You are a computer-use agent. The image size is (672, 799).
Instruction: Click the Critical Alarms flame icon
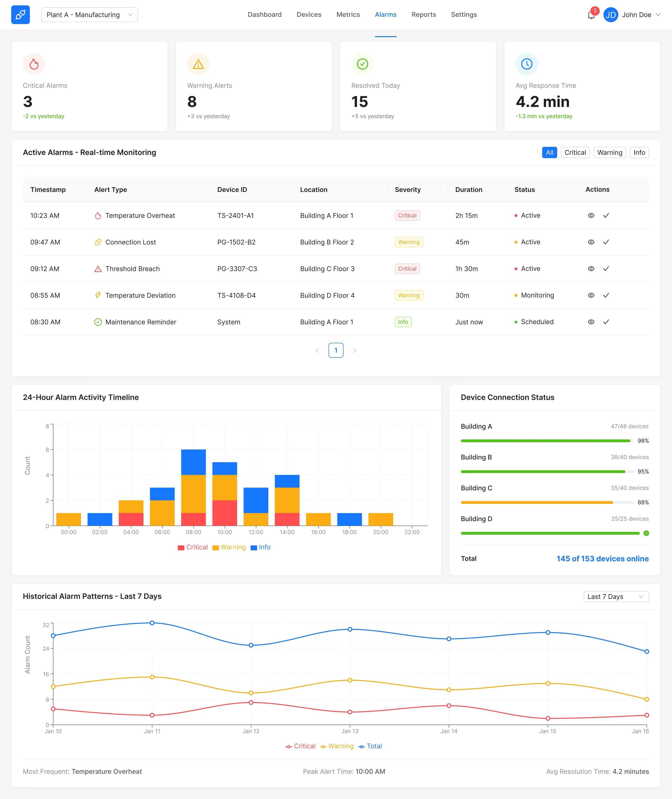[x=34, y=64]
